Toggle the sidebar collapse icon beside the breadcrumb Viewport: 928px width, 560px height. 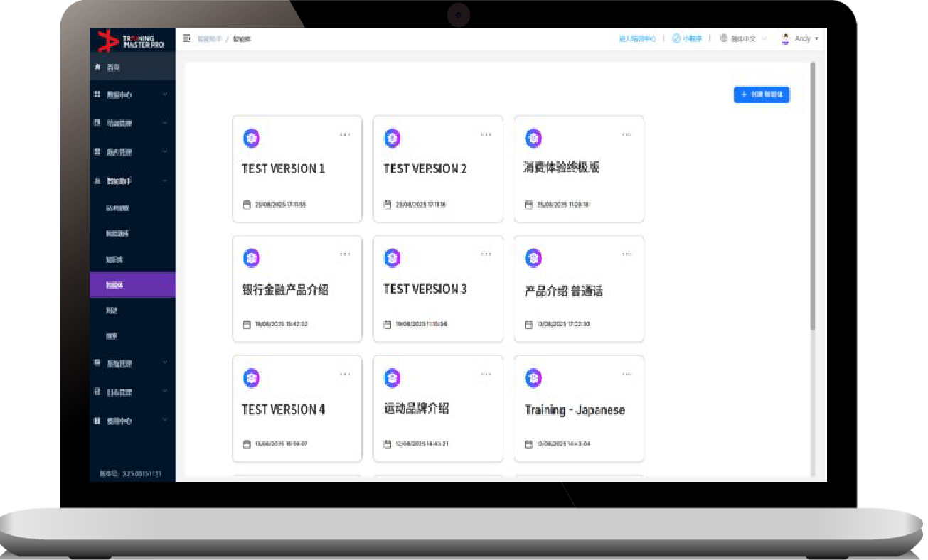[187, 38]
